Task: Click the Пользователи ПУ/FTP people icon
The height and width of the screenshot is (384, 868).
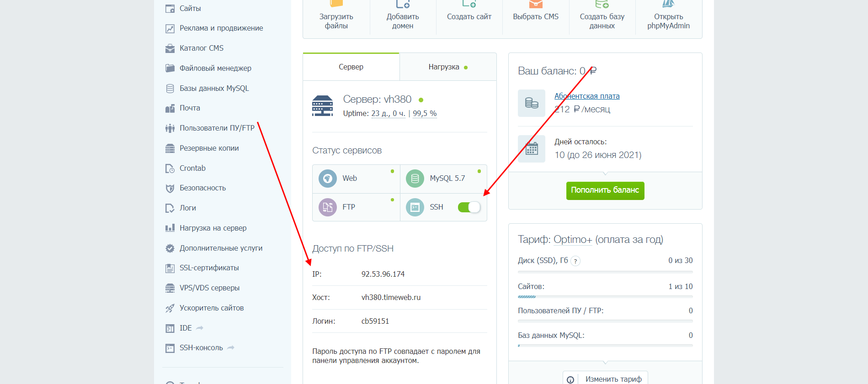Action: tap(170, 128)
